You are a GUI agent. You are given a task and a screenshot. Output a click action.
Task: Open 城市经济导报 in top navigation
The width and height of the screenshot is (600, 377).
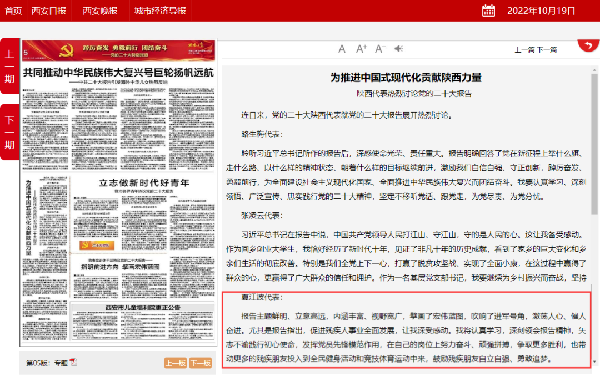click(x=160, y=11)
